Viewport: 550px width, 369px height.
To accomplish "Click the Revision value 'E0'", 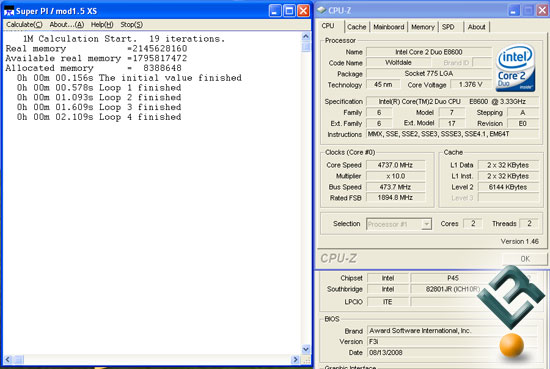I will click(x=522, y=123).
